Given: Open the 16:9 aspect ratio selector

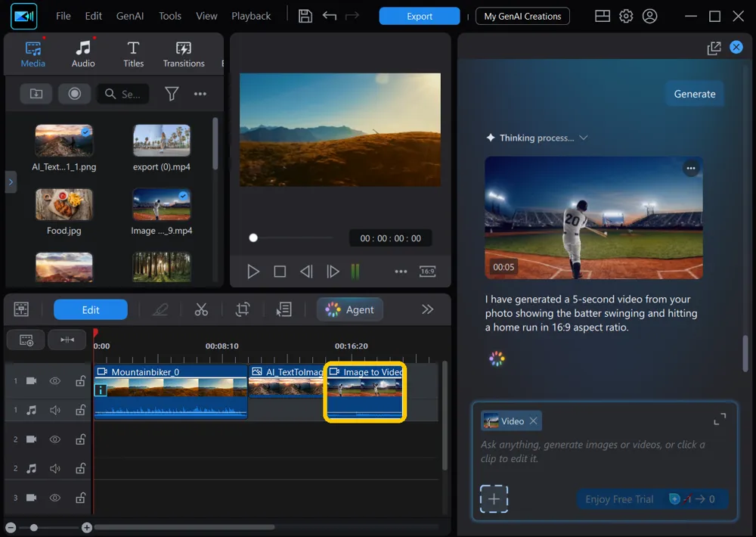Looking at the screenshot, I should (x=427, y=272).
